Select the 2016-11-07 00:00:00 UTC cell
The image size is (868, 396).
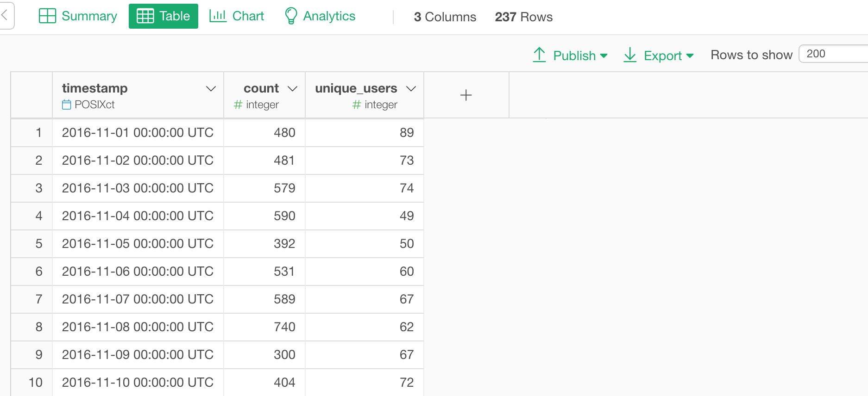(x=138, y=299)
